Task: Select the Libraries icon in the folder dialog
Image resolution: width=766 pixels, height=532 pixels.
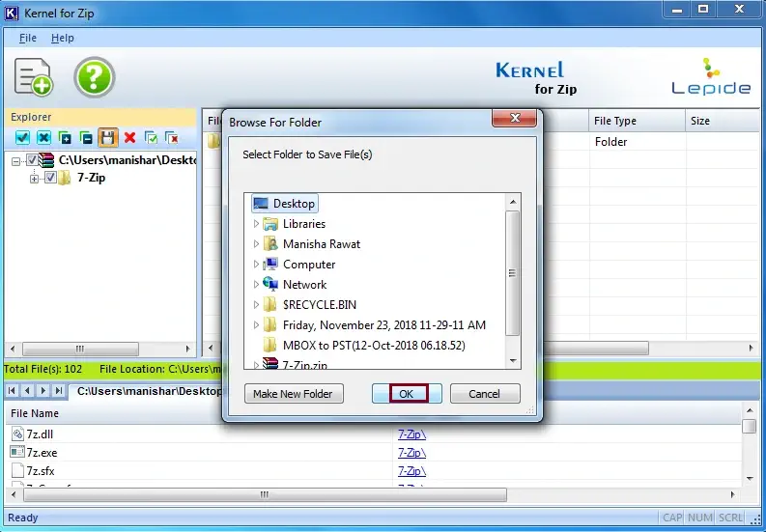Action: pyautogui.click(x=270, y=224)
